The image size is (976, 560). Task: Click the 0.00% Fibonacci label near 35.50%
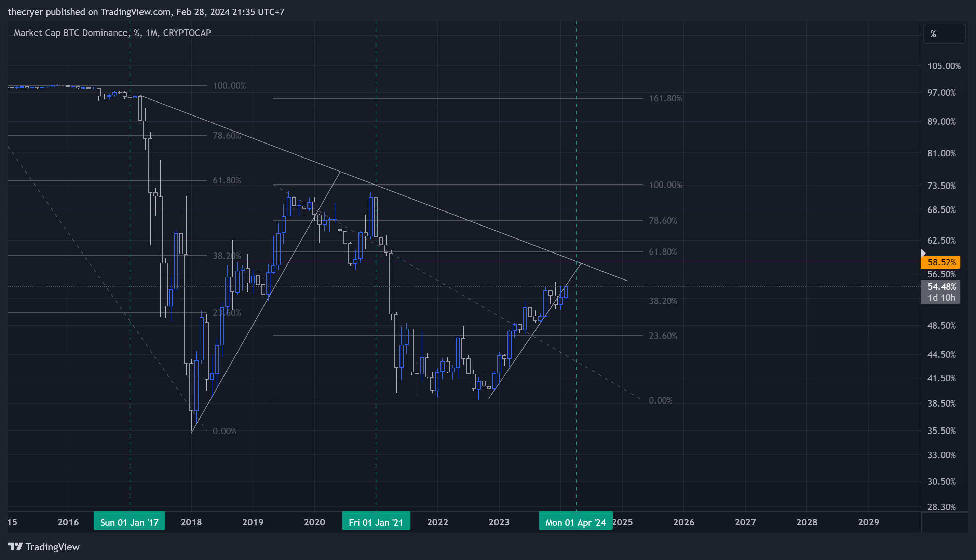click(224, 431)
